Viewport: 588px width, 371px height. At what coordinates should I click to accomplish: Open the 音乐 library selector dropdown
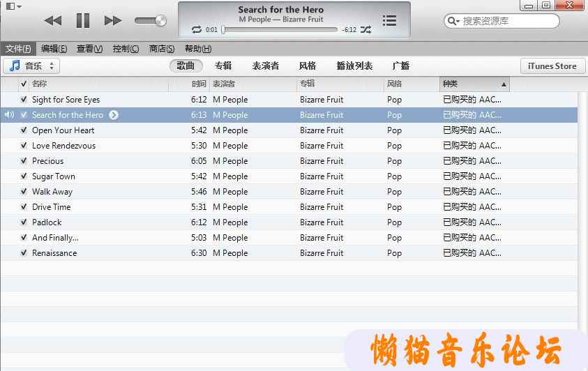tap(31, 66)
